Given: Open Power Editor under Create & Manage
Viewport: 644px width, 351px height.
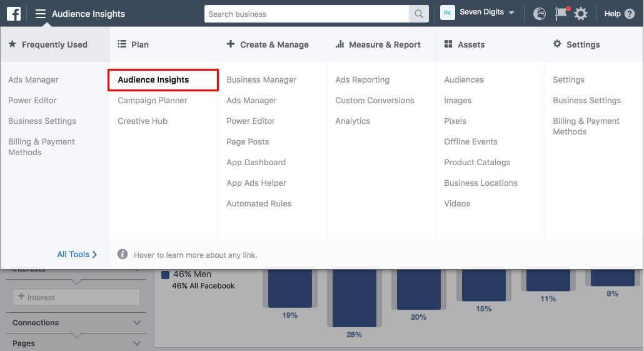Looking at the screenshot, I should (x=251, y=121).
